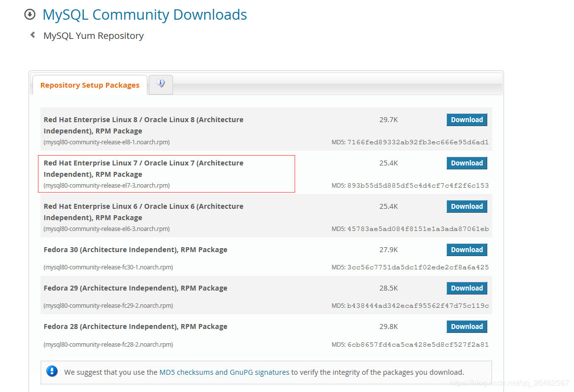Click the MD5 value 6cb8657fd4ca5ca428e5d8cf527f2a81
This screenshot has width=574, height=392.
[418, 344]
